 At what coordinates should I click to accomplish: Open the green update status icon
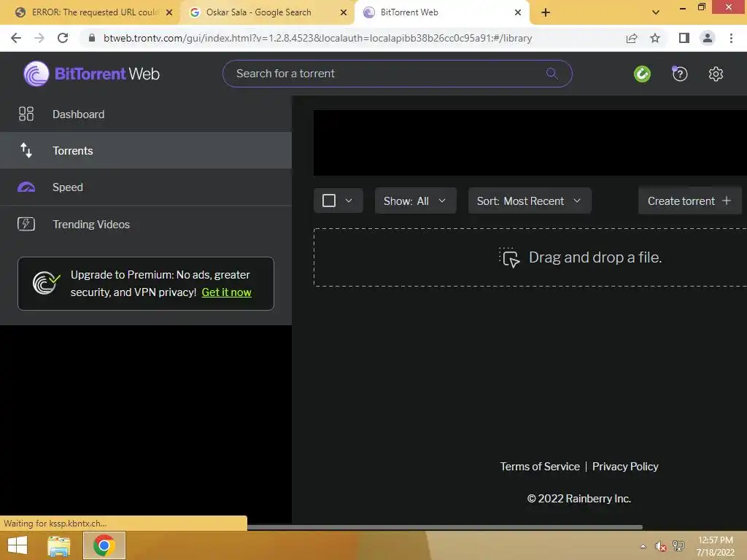point(642,74)
